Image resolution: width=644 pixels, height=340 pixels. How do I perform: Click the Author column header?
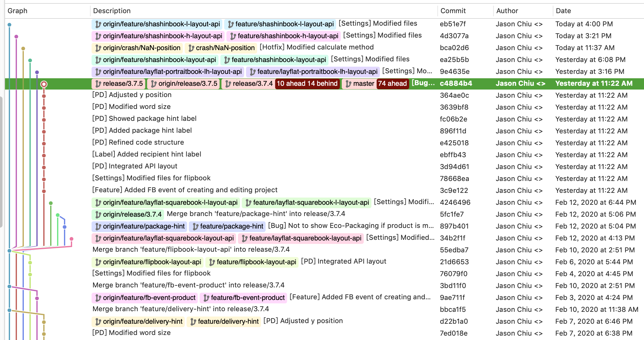point(507,11)
